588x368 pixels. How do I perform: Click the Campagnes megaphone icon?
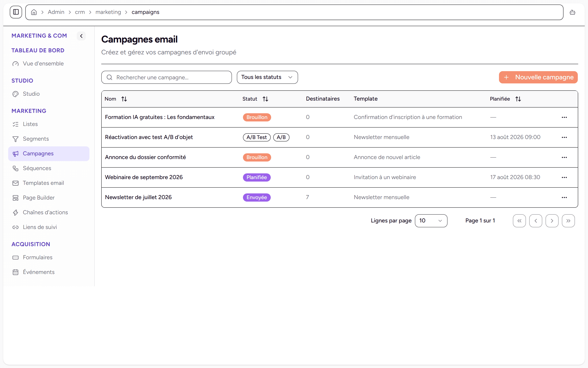(x=16, y=154)
